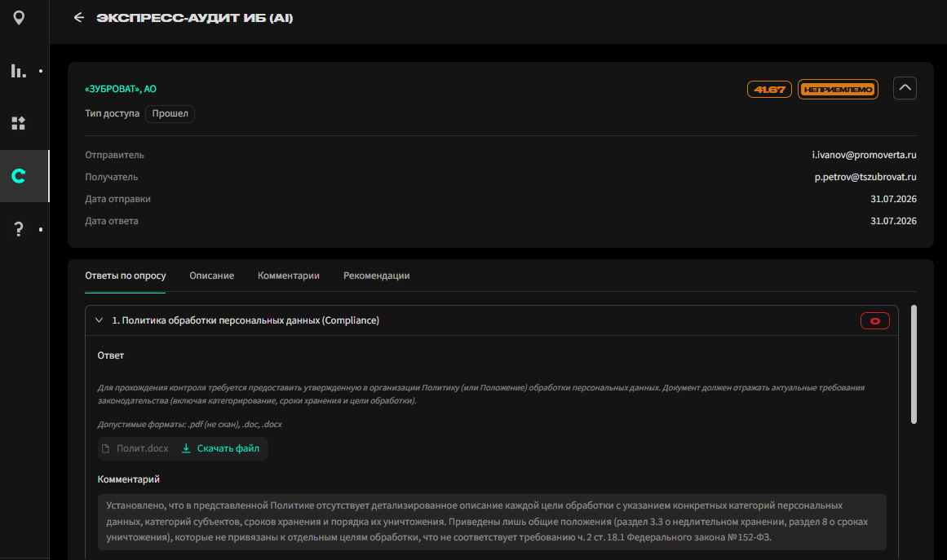This screenshot has height=560, width=947.
Task: Click the Скачать файл link
Action: [228, 448]
